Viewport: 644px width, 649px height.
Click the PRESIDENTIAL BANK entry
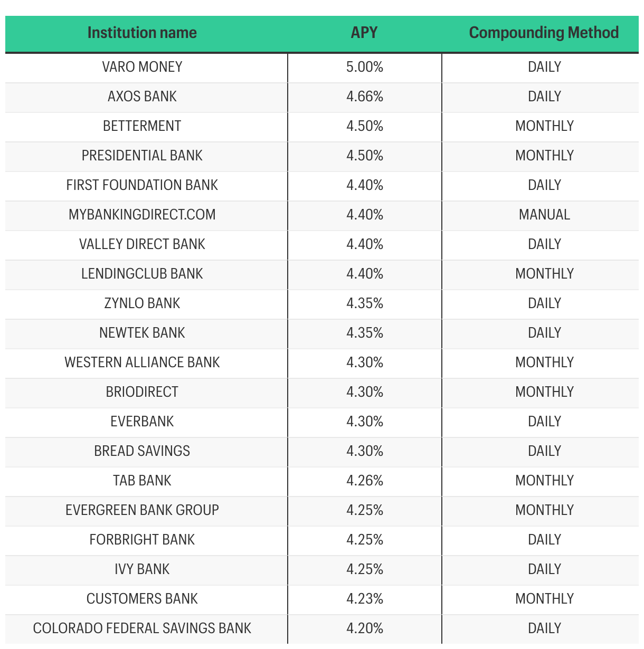tap(142, 156)
